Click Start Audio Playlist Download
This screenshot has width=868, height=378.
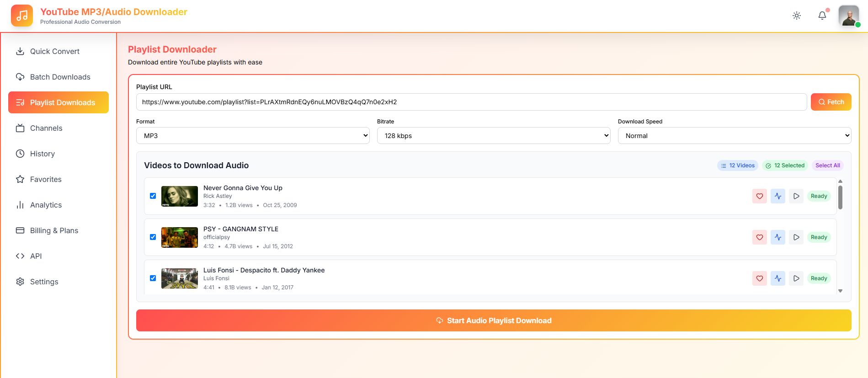[x=494, y=320]
